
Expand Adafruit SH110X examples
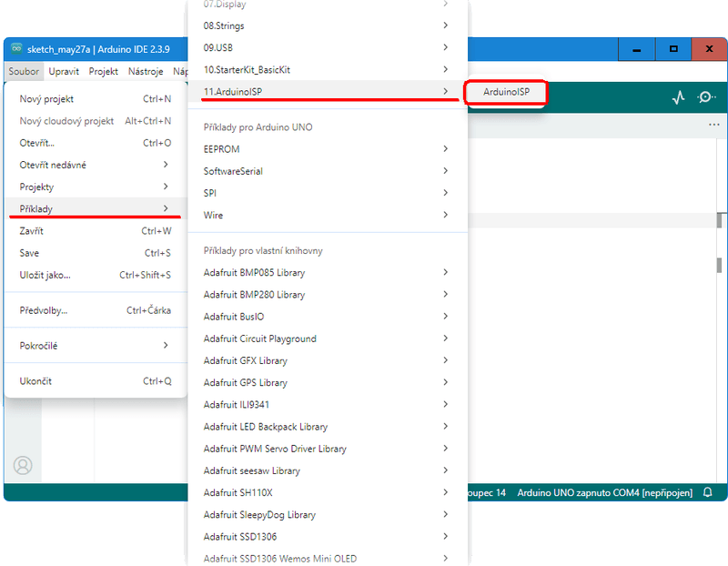click(x=328, y=492)
